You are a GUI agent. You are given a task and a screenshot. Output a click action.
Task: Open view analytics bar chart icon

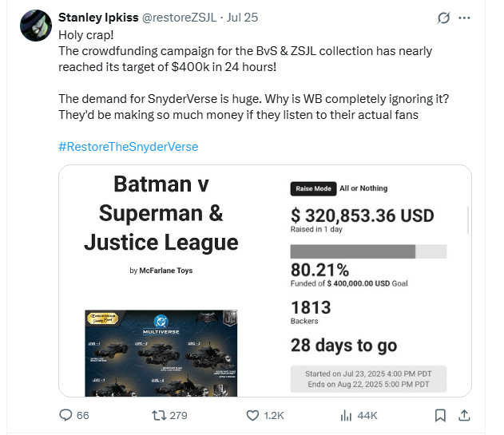347,415
